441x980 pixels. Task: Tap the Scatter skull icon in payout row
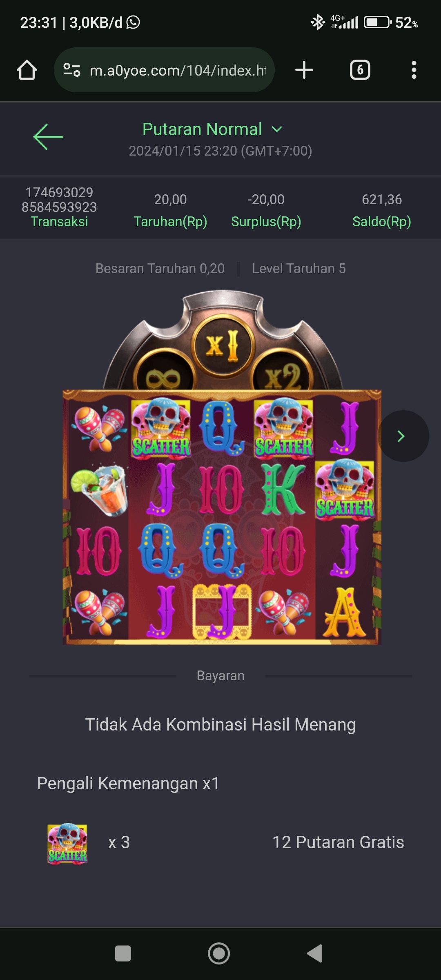[x=67, y=843]
